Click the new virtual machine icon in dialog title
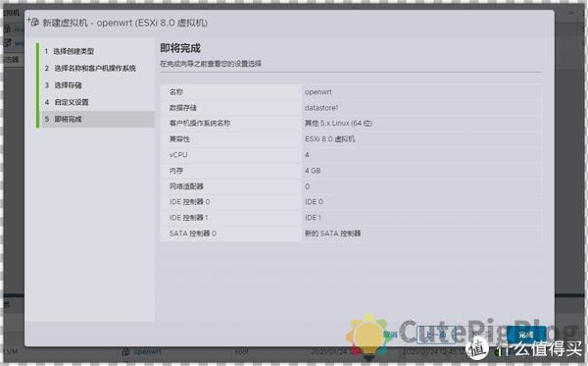The height and width of the screenshot is (366, 588). [33, 22]
